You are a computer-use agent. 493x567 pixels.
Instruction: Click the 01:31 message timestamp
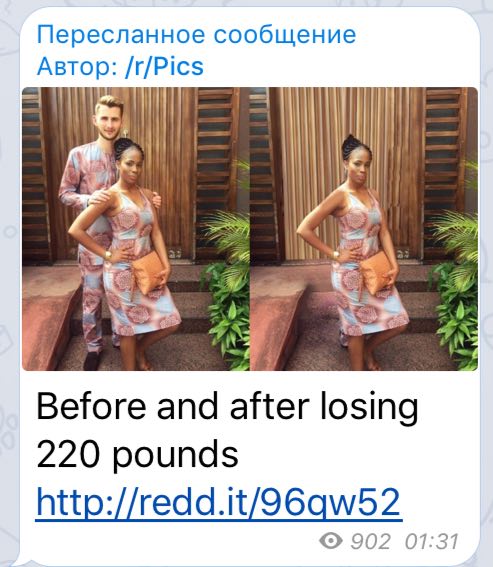pyautogui.click(x=432, y=541)
